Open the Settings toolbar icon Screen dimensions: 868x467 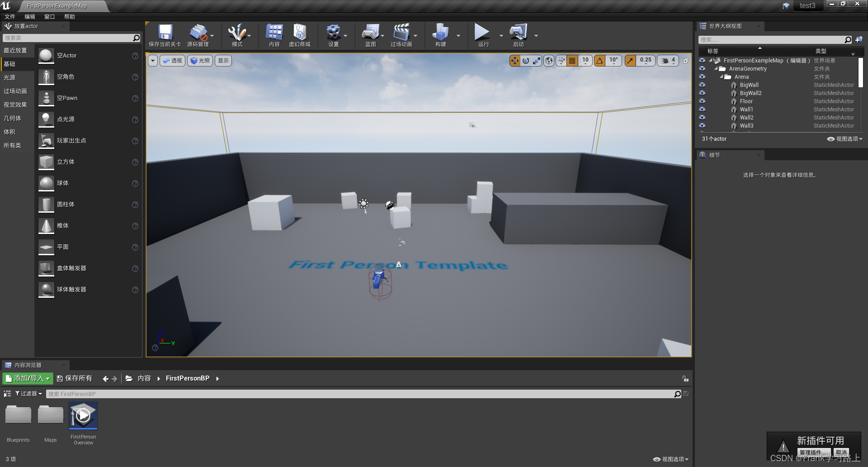pos(334,35)
